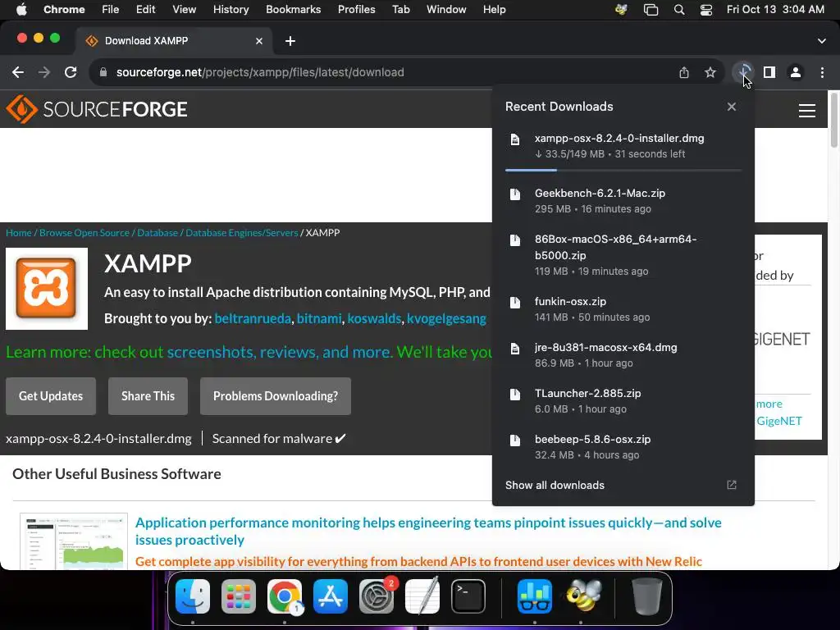Click the New Relic ad thumbnail

74,541
